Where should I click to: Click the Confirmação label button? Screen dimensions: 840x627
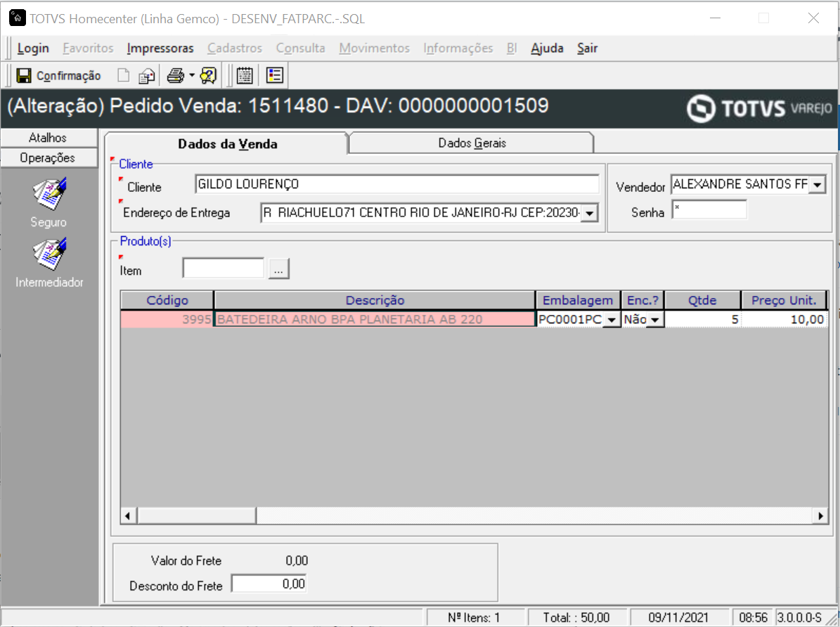click(x=69, y=76)
